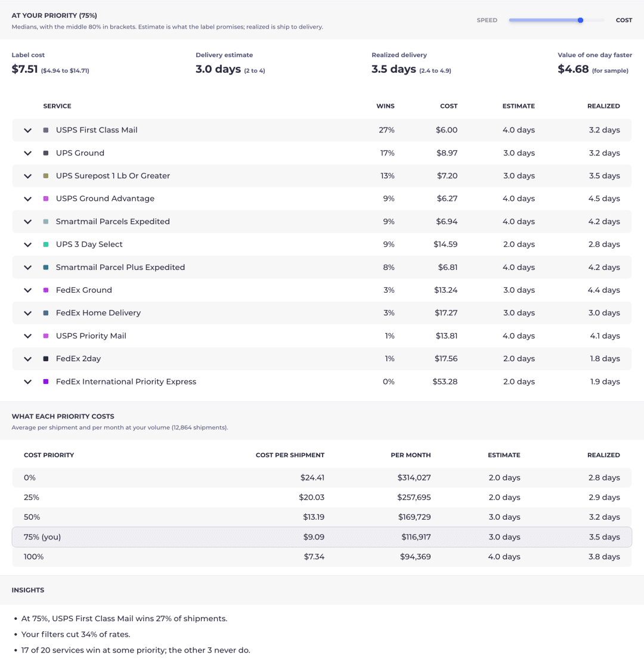The height and width of the screenshot is (667, 644).
Task: Click the FedEx 2day service name
Action: 78,359
